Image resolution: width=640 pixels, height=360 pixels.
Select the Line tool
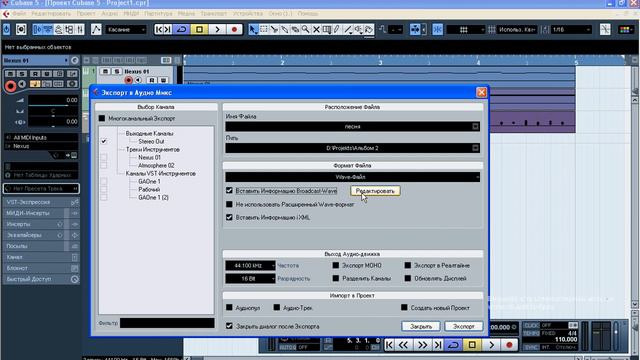(x=348, y=29)
